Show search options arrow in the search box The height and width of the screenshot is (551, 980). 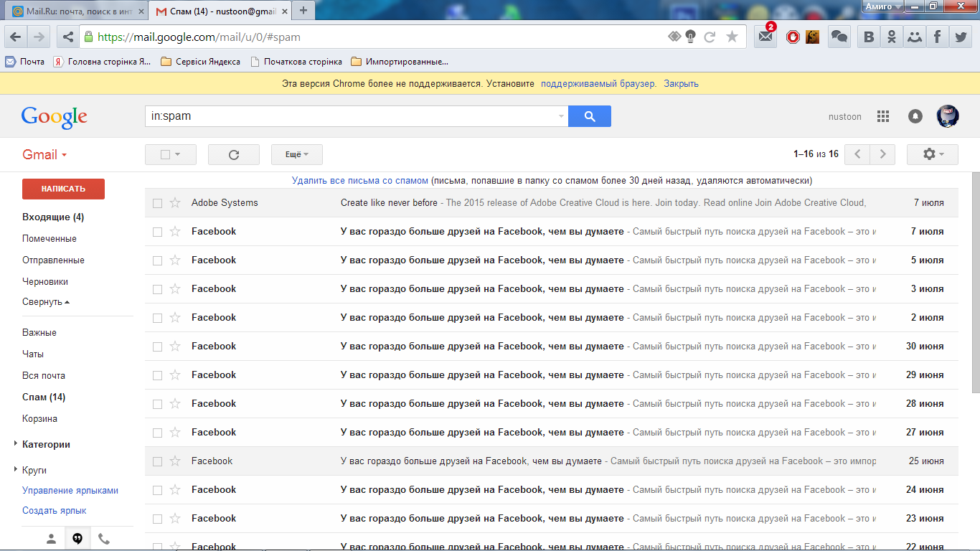561,116
